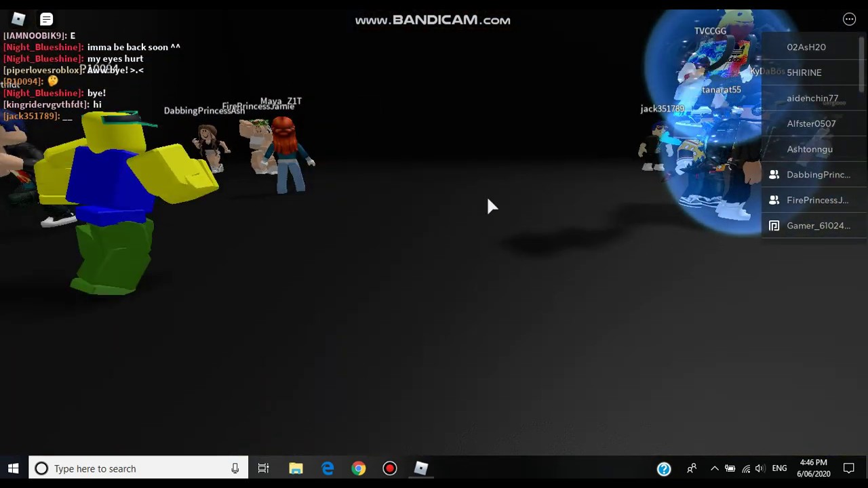Select player Alfster0507 in the player list

(813, 123)
